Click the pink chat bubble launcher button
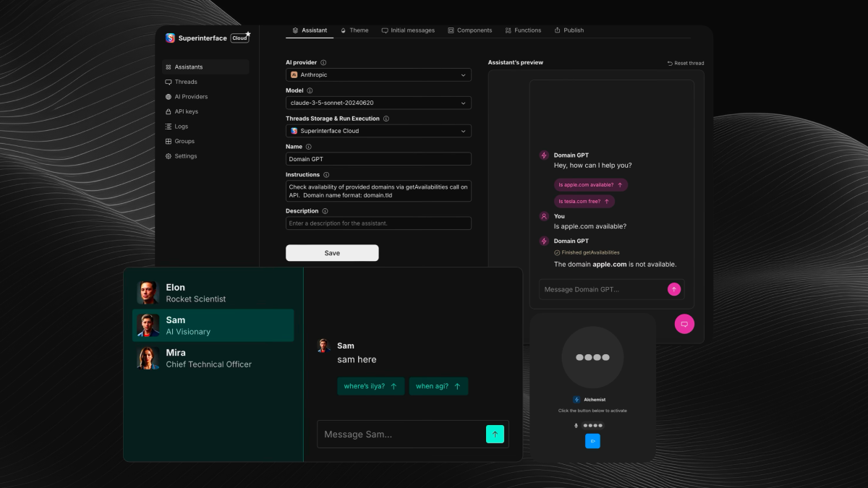 [x=684, y=324]
